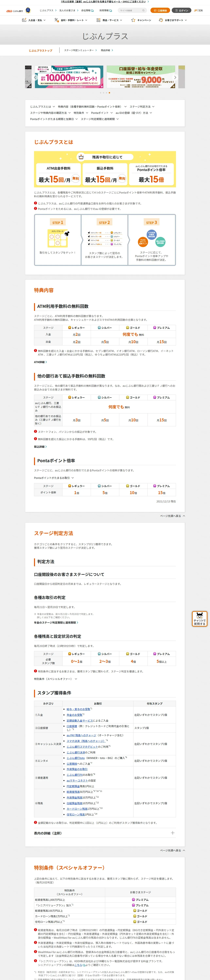Open 総資産残高 link

73,792
